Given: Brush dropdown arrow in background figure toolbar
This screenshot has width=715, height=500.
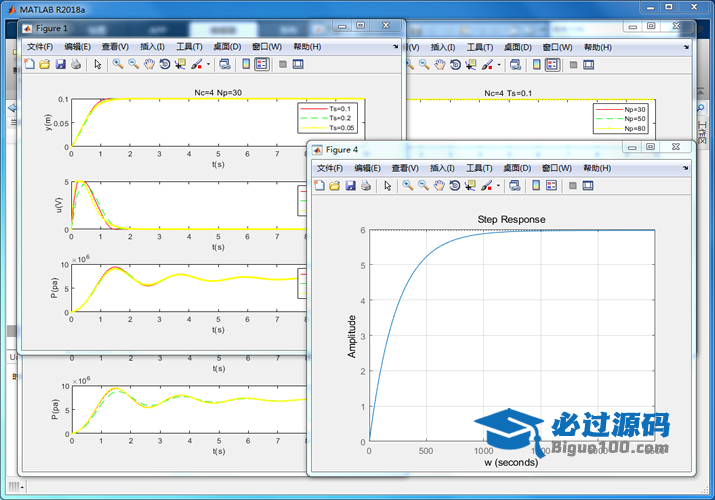Looking at the screenshot, I should tap(499, 65).
